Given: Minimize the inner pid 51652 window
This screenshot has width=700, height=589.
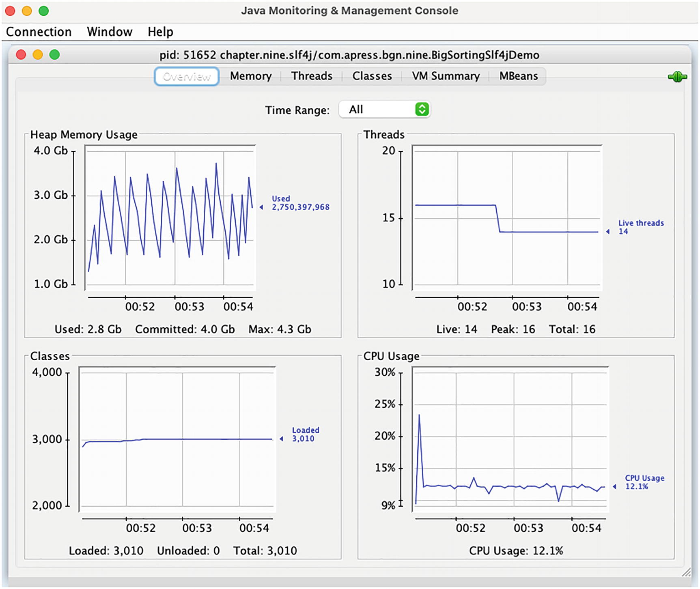Looking at the screenshot, I should click(x=38, y=54).
